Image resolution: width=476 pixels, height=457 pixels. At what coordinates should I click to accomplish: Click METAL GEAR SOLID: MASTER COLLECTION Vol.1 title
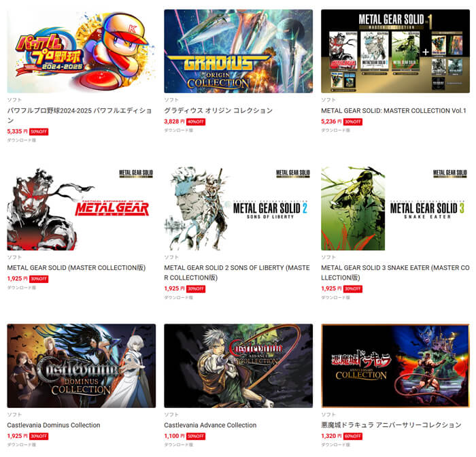(394, 111)
